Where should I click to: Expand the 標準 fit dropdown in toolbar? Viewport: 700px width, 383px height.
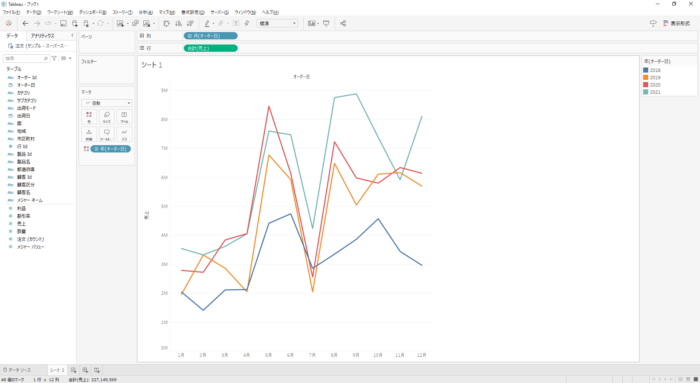click(277, 23)
